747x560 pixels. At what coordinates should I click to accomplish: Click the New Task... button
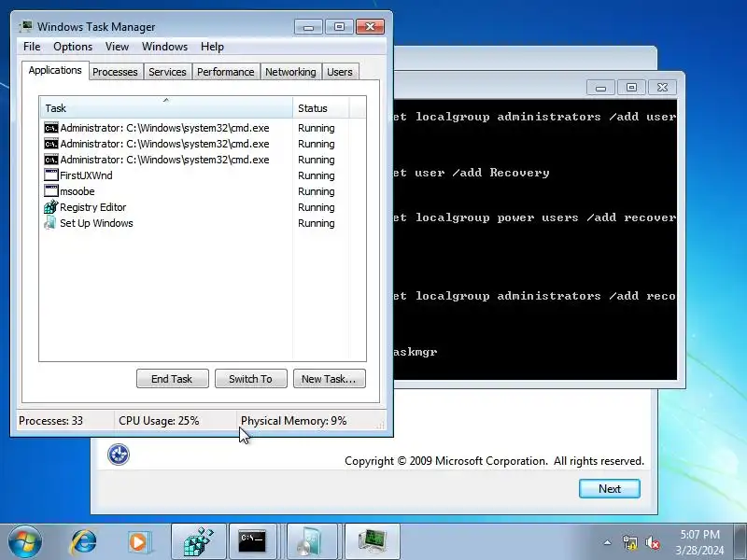pyautogui.click(x=330, y=379)
